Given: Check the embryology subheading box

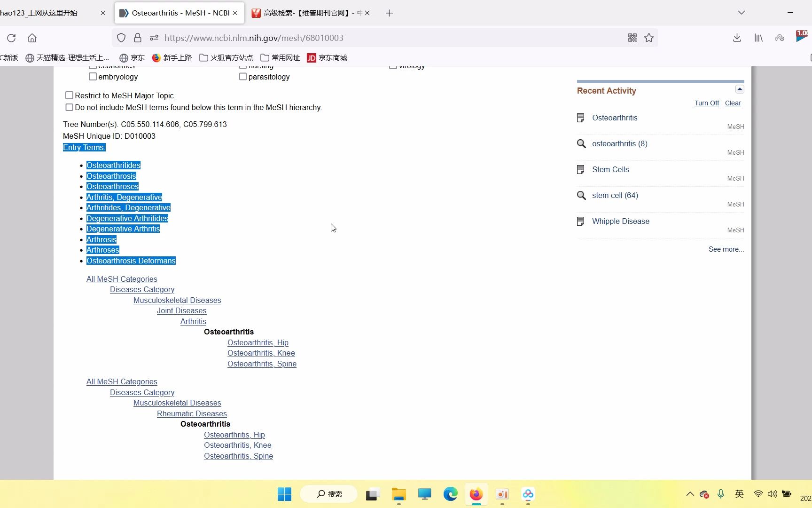Looking at the screenshot, I should point(93,77).
